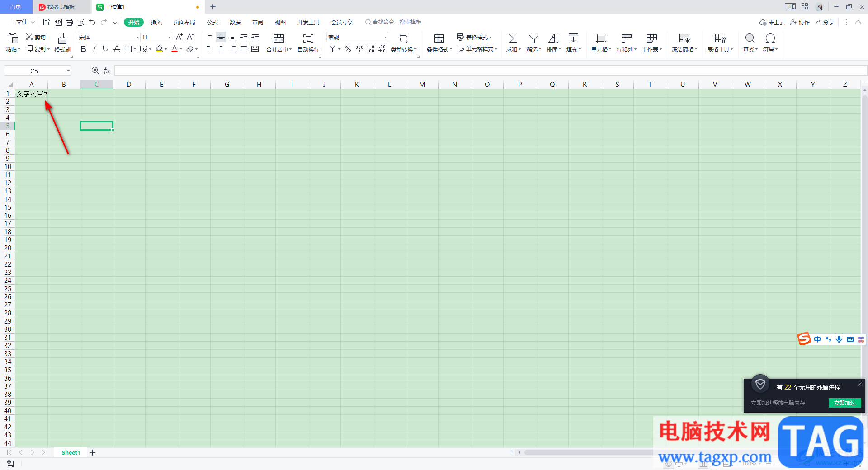Open the font size dropdown
The height and width of the screenshot is (470, 868).
[170, 37]
